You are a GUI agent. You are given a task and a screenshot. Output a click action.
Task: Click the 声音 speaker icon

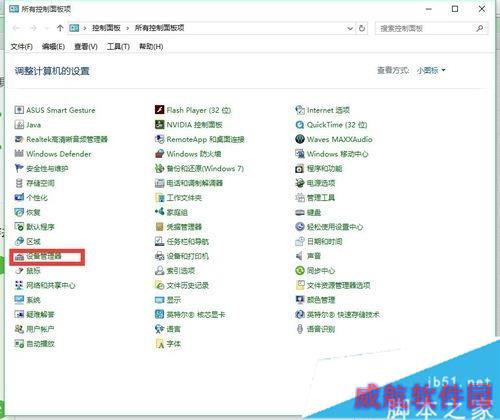tap(300, 256)
